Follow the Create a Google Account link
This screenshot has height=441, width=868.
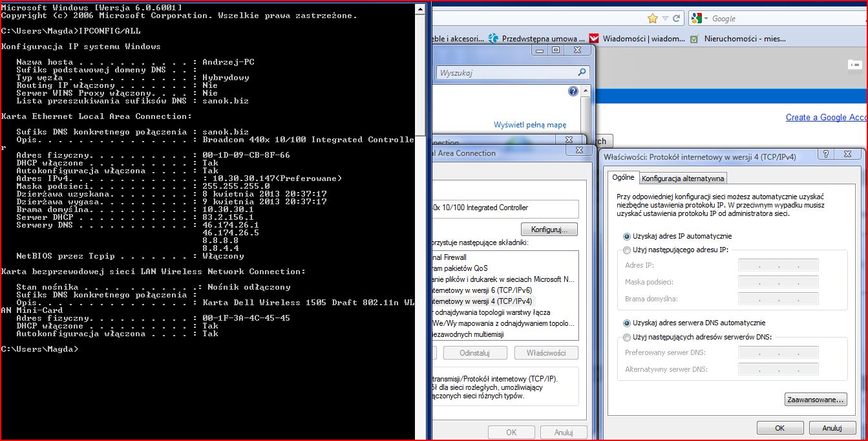(827, 117)
